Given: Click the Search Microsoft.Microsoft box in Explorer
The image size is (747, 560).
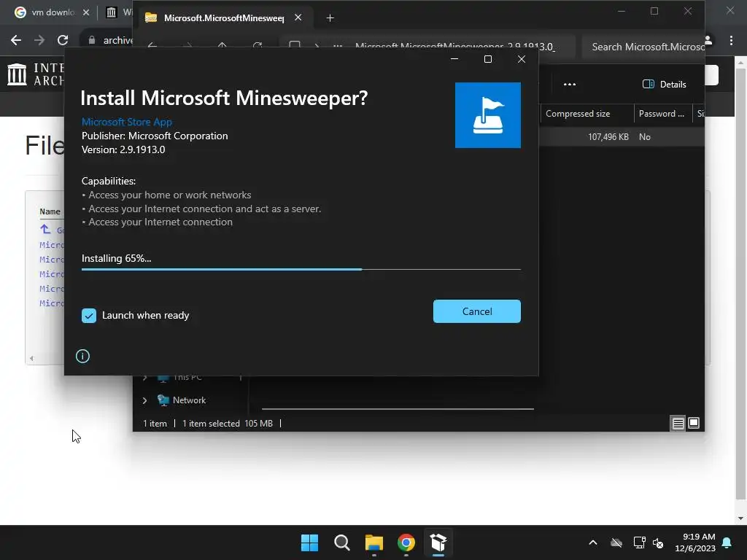Looking at the screenshot, I should (x=643, y=47).
